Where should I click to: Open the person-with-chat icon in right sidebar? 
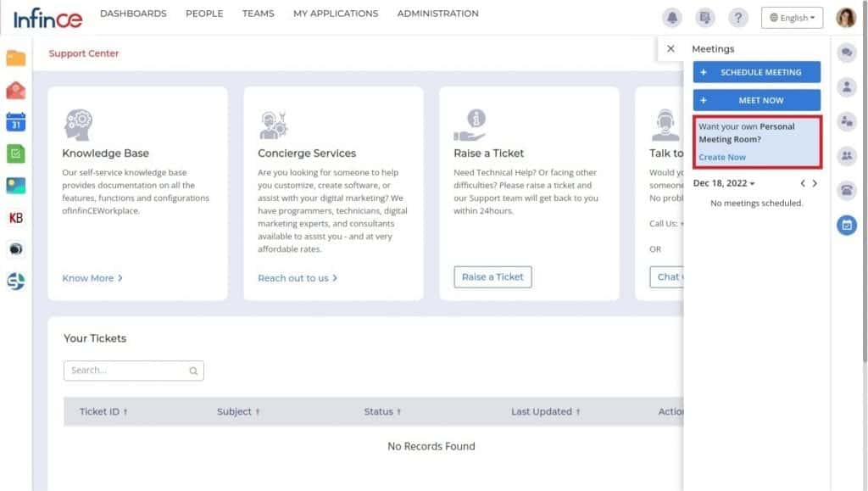point(847,121)
